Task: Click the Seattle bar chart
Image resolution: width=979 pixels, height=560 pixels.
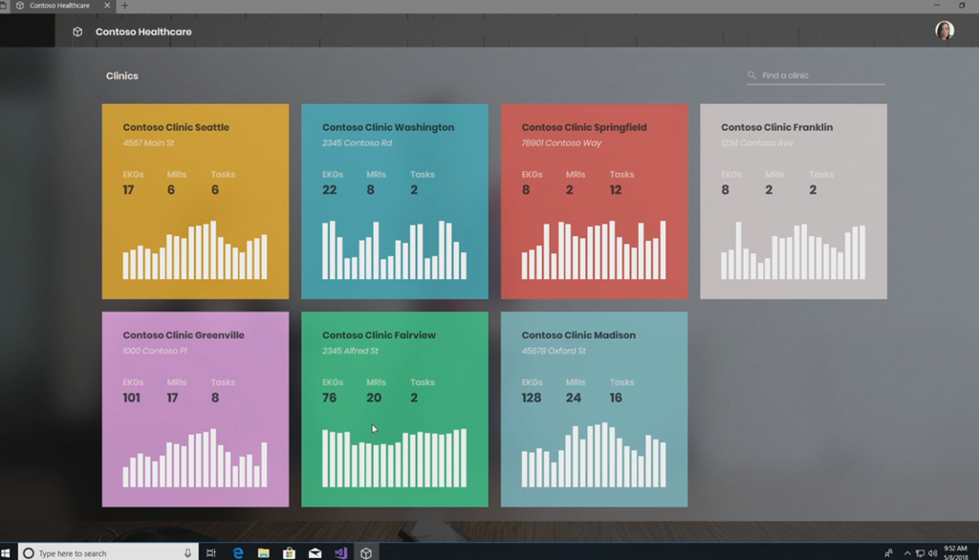Action: (195, 249)
